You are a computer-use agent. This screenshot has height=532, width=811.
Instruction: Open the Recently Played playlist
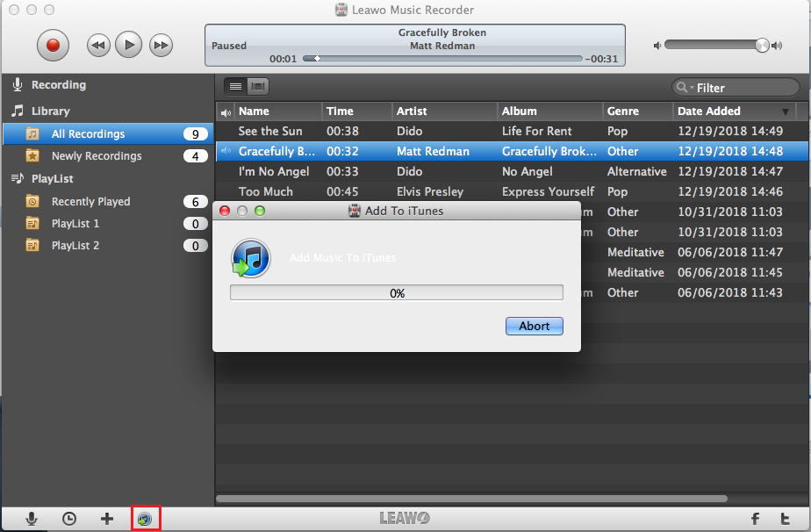coord(90,201)
